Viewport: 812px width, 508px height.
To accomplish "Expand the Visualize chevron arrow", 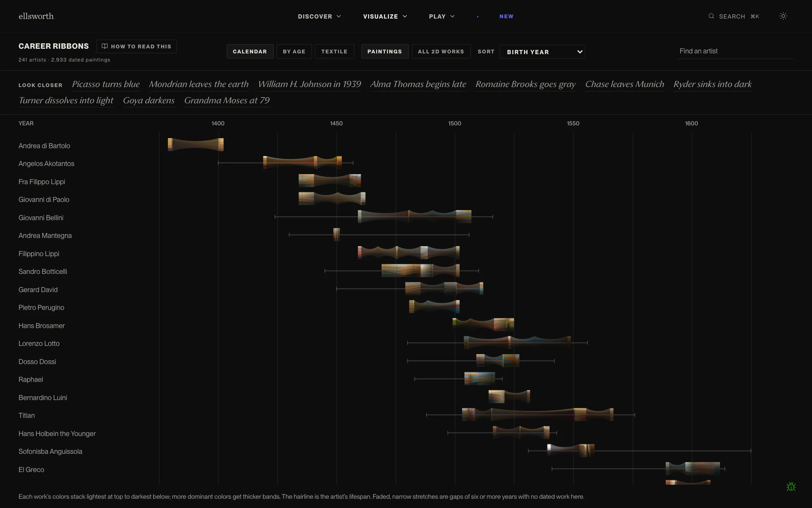I will coord(405,16).
